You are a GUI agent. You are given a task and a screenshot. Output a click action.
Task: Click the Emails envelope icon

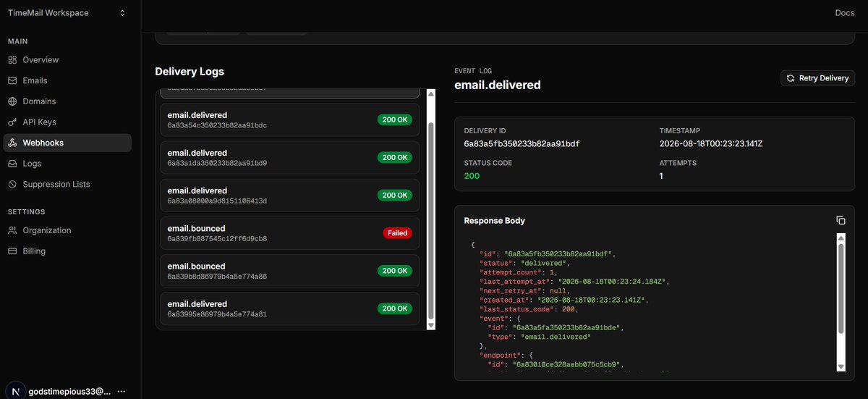point(12,80)
